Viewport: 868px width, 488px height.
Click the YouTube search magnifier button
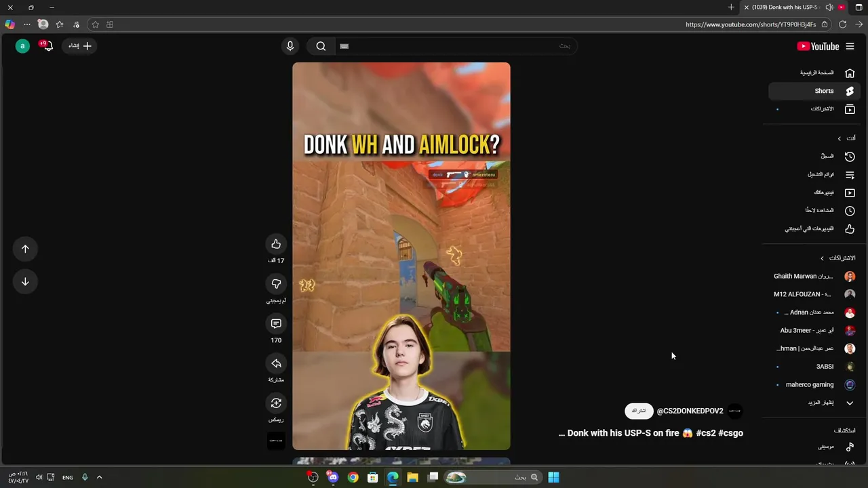(321, 46)
